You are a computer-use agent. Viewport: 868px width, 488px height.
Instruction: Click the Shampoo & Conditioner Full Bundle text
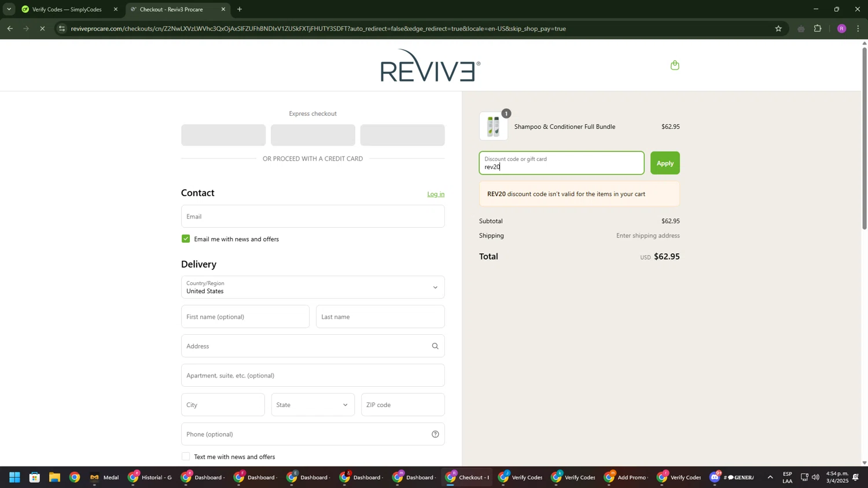pyautogui.click(x=565, y=127)
